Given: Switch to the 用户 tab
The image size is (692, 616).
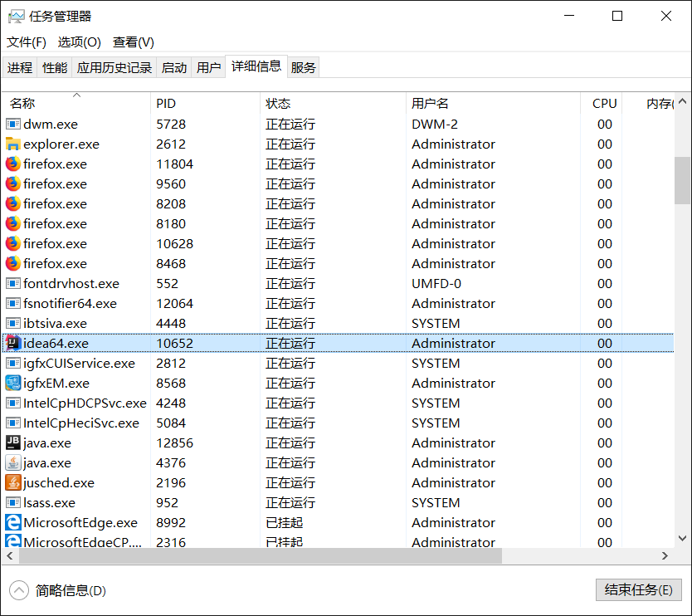Looking at the screenshot, I should click(209, 67).
